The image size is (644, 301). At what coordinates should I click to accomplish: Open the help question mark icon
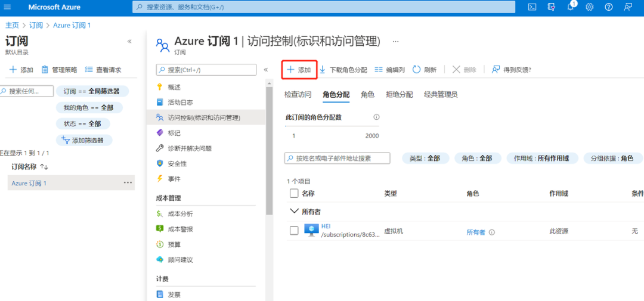(x=609, y=7)
